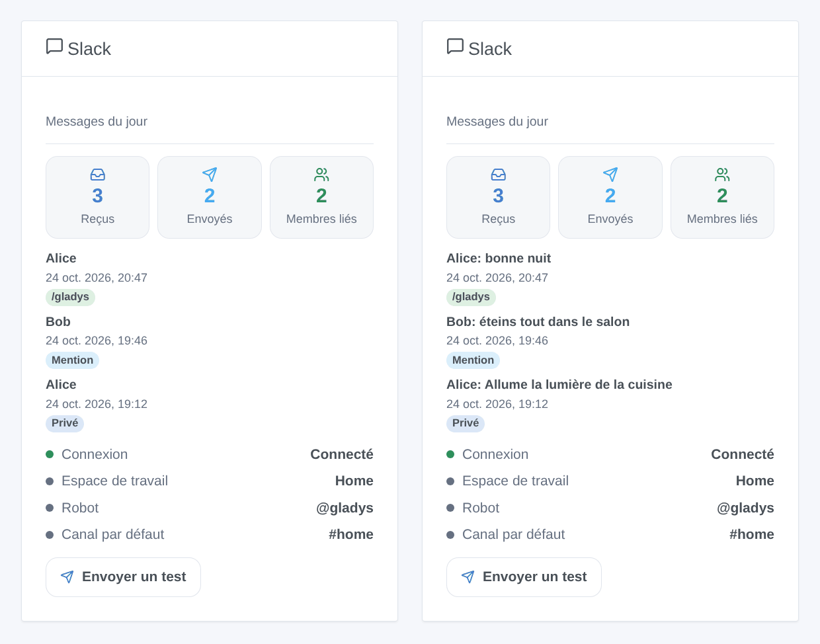Image resolution: width=820 pixels, height=644 pixels.
Task: Click Envoyer un test button in left card
Action: tap(123, 577)
